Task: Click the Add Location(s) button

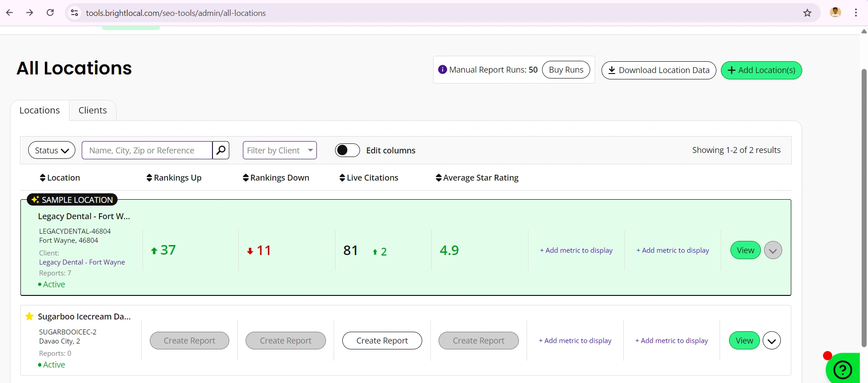Action: (761, 70)
